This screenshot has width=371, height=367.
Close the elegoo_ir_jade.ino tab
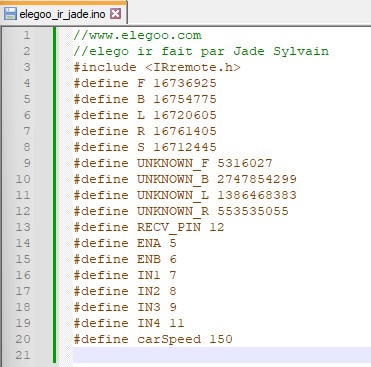point(115,14)
